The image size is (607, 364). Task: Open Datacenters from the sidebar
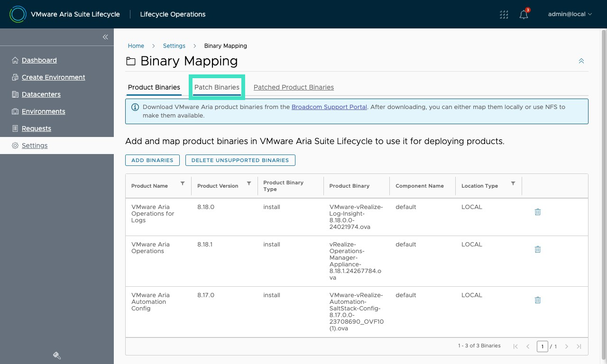[x=41, y=94]
